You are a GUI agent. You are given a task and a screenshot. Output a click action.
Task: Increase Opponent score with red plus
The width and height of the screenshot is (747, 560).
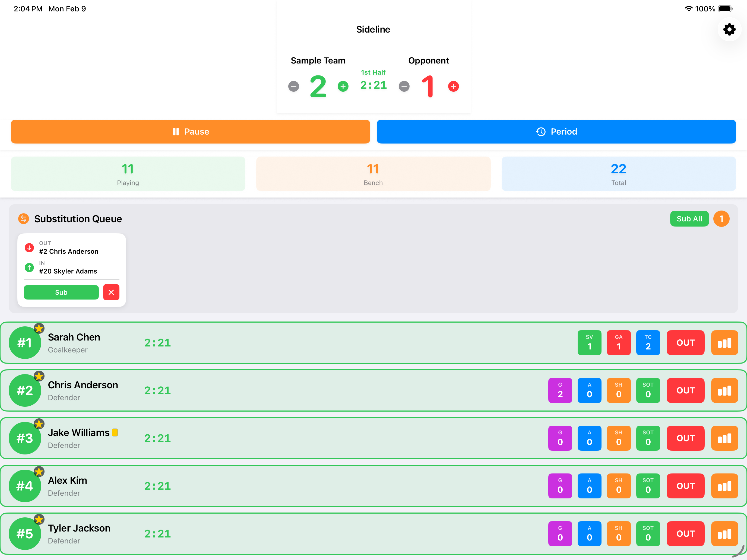pyautogui.click(x=453, y=86)
